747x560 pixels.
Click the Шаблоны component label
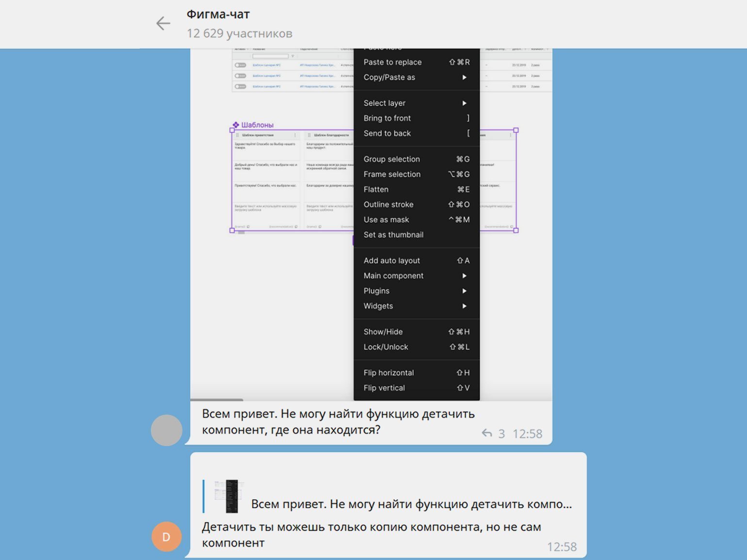click(258, 125)
